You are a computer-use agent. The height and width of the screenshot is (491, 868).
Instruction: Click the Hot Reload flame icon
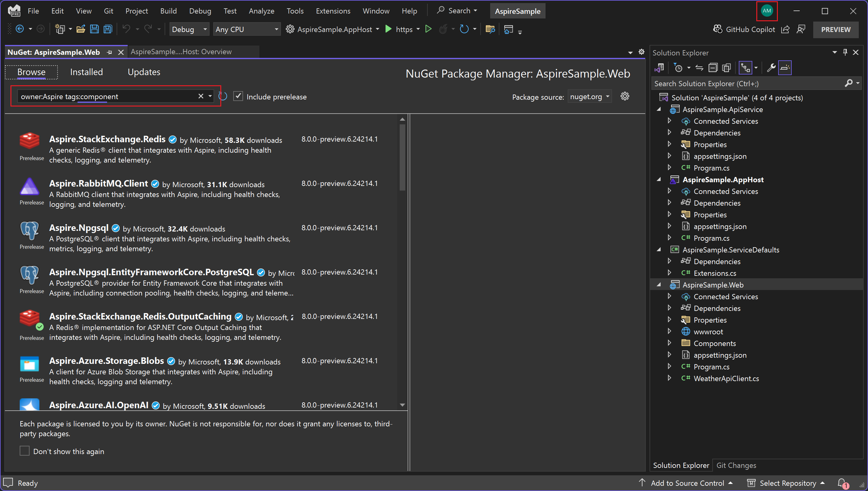point(443,29)
